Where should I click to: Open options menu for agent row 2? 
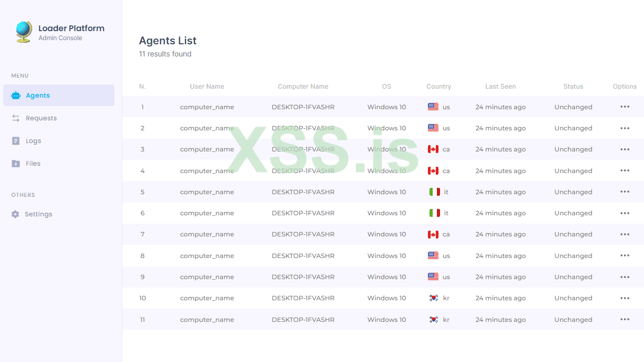click(625, 128)
